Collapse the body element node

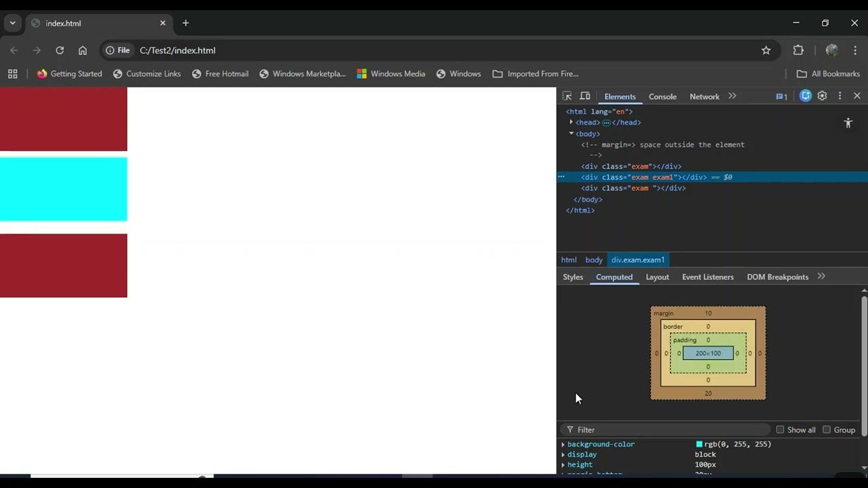click(x=571, y=134)
